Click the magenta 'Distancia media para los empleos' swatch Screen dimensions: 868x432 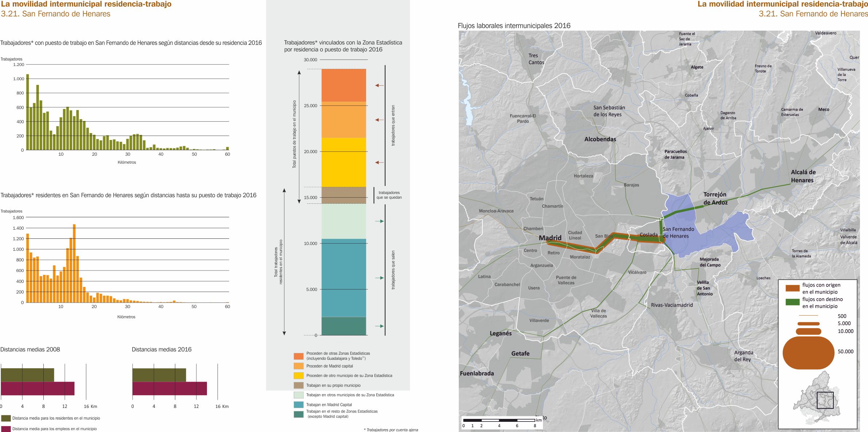tap(6, 429)
